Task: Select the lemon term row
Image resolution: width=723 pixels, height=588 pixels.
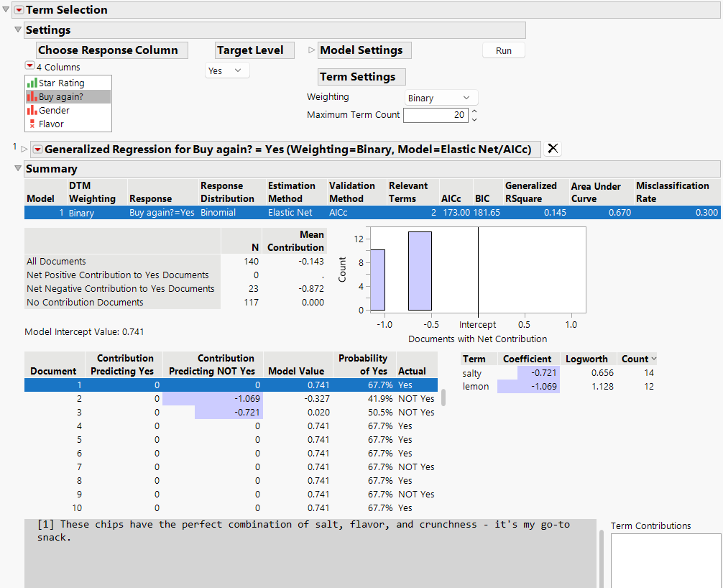Action: coord(476,387)
